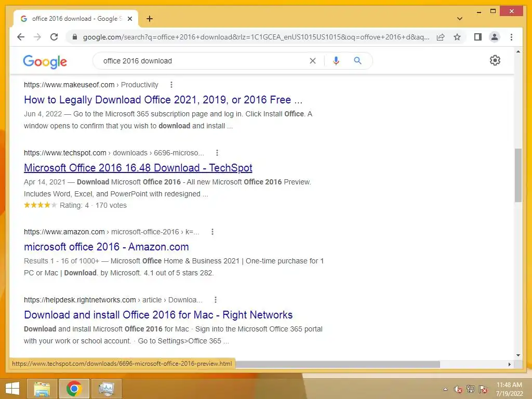
Task: Submit search with magnifier icon
Action: [357, 61]
